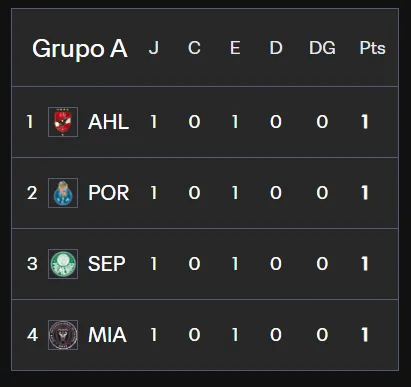Click the E value in the POR row
This screenshot has height=387, width=411.
pyautogui.click(x=235, y=193)
